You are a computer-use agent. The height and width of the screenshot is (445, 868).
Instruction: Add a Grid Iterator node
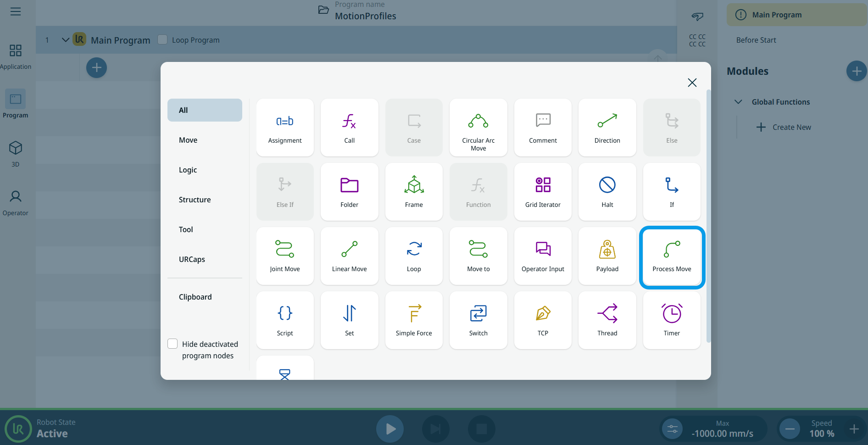pos(543,192)
